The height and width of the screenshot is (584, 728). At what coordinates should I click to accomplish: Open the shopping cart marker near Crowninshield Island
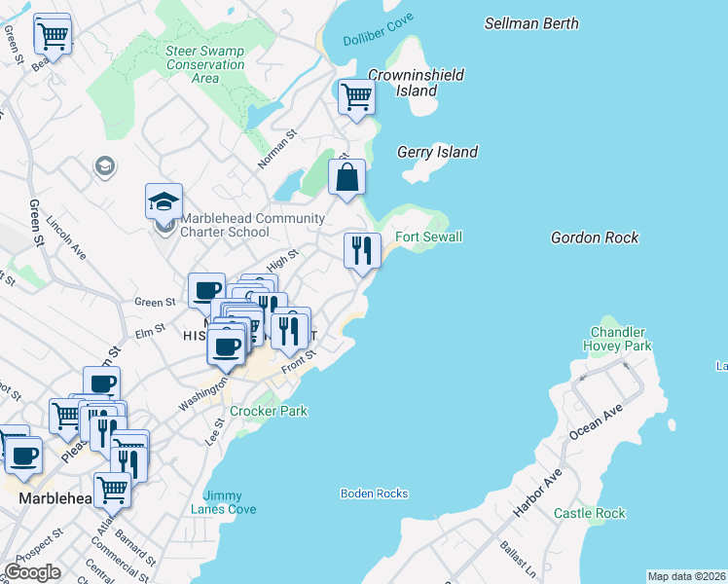pos(356,97)
